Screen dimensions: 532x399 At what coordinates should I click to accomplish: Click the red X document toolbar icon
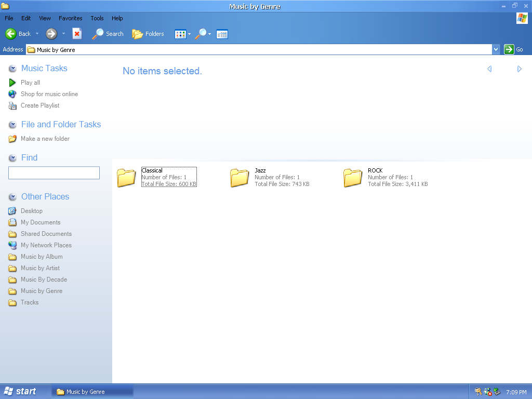pyautogui.click(x=77, y=34)
